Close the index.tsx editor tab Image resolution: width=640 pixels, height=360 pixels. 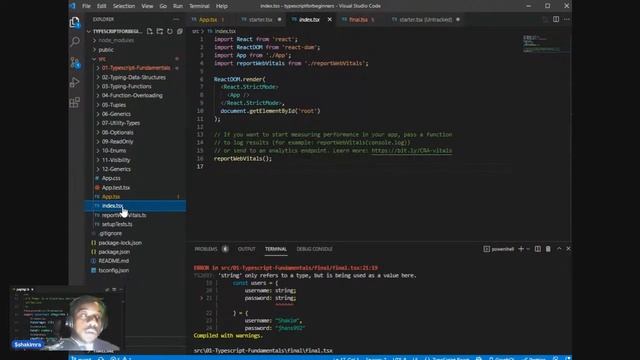pyautogui.click(x=329, y=19)
